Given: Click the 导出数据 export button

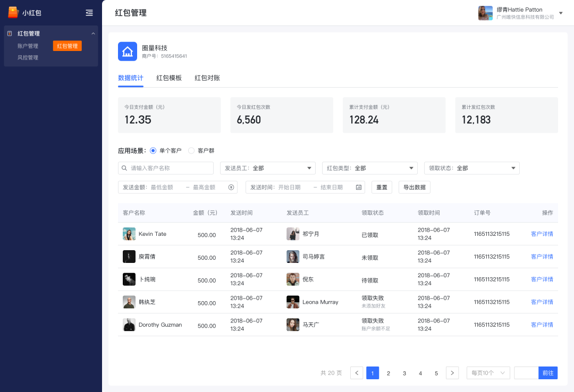Looking at the screenshot, I should 415,187.
